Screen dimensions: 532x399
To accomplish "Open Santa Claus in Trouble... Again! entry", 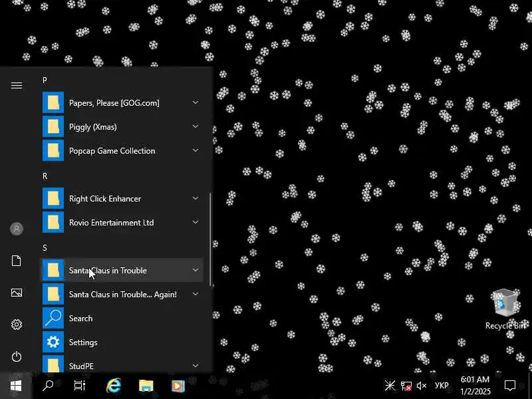I will [x=122, y=294].
